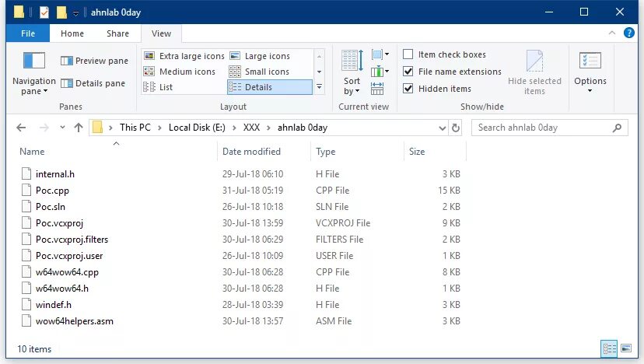Switch to details view in status bar
This screenshot has height=364, width=644.
[x=609, y=348]
